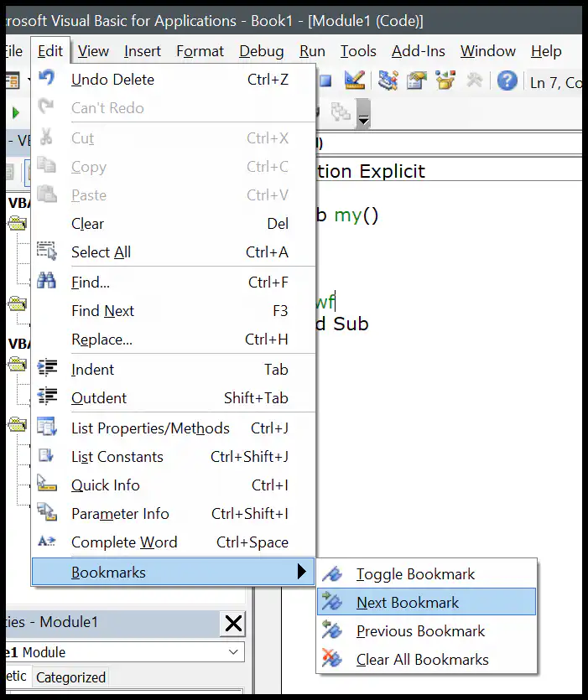Switch to the Categorized tab
The width and height of the screenshot is (588, 700).
pyautogui.click(x=70, y=677)
